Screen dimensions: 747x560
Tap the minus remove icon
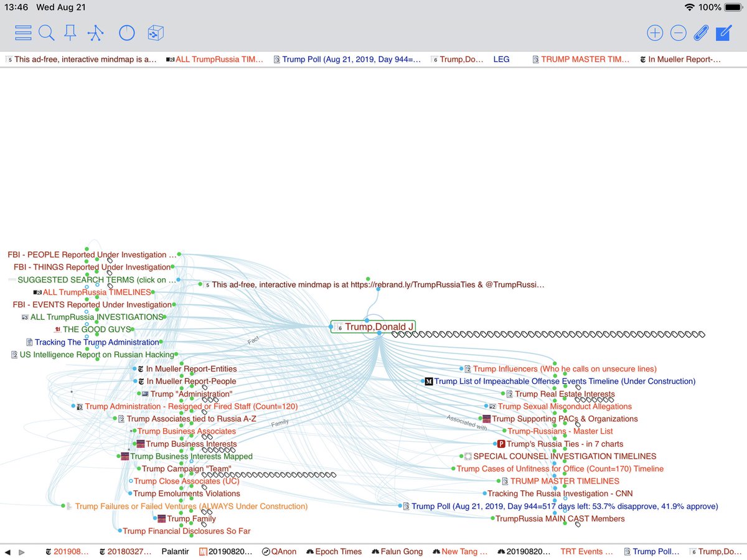coord(679,33)
